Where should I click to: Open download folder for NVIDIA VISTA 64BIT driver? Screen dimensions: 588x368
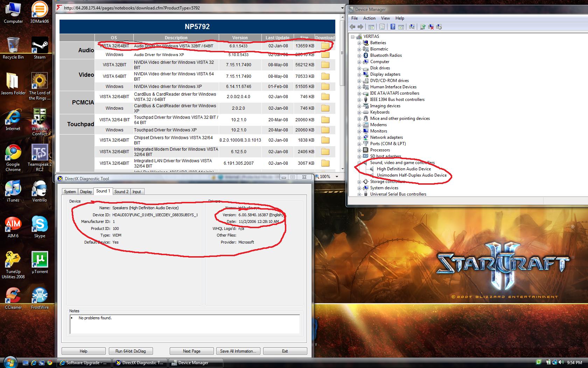pyautogui.click(x=325, y=76)
